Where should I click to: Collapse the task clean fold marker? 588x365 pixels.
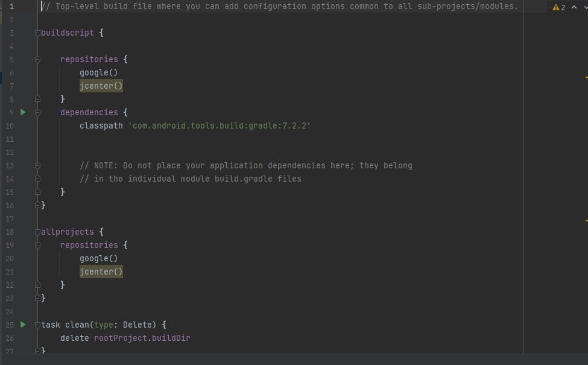coord(37,325)
